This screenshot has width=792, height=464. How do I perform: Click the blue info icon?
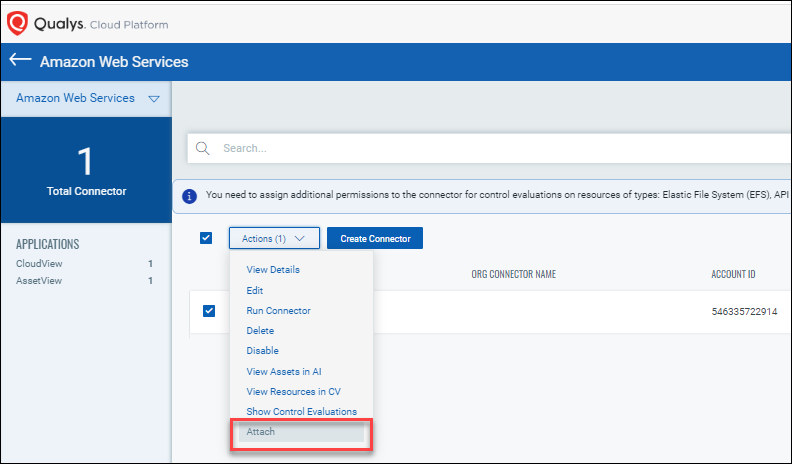point(189,196)
